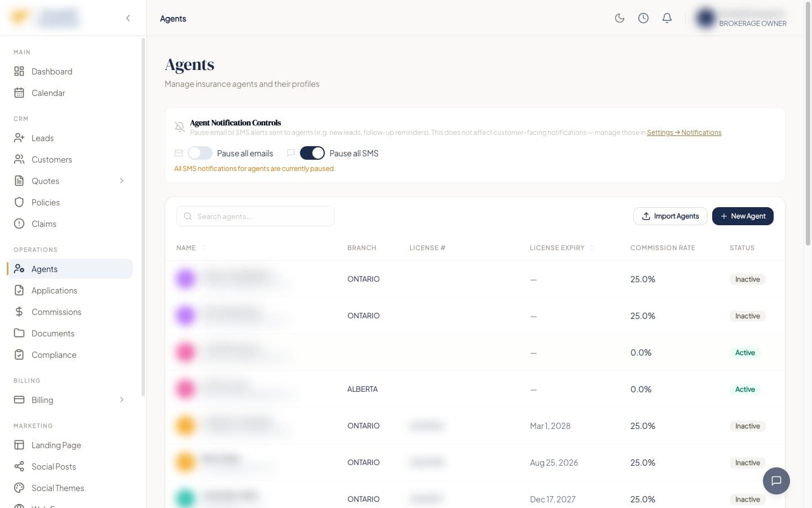Image resolution: width=812 pixels, height=508 pixels.
Task: Open the Applications menu item
Action: (70, 290)
